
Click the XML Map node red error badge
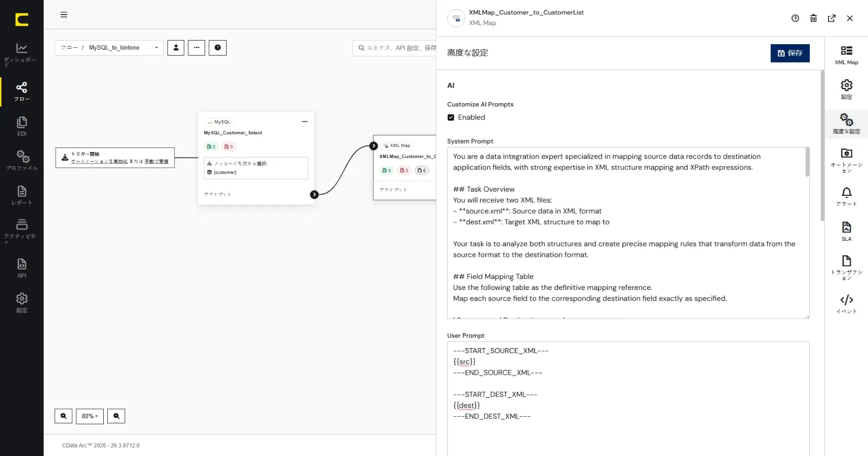(404, 171)
